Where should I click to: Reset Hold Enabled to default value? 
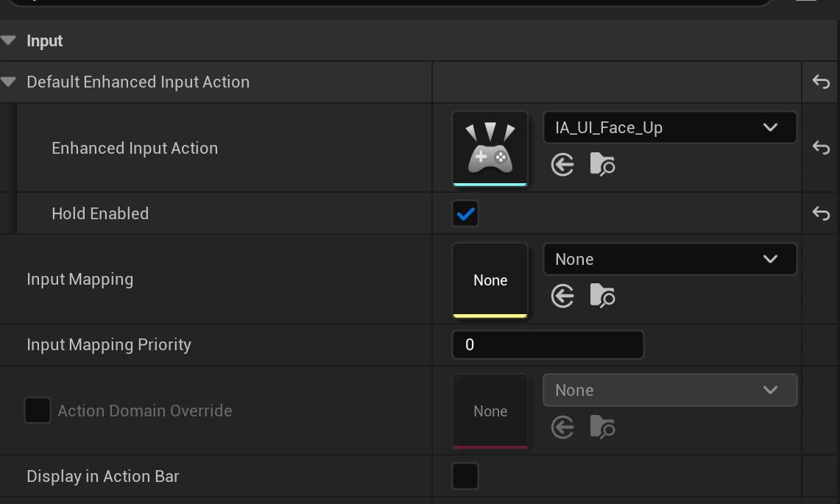tap(821, 213)
